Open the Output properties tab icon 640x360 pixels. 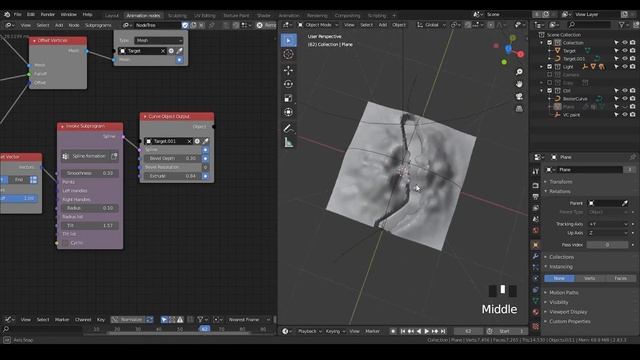(536, 197)
